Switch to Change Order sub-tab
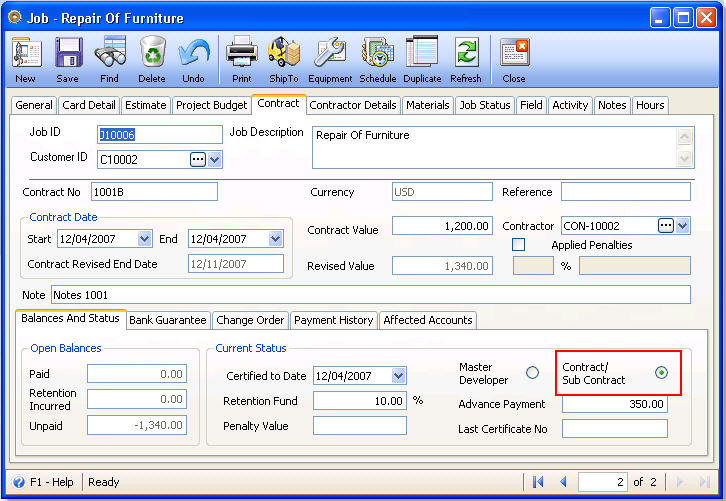 [250, 320]
